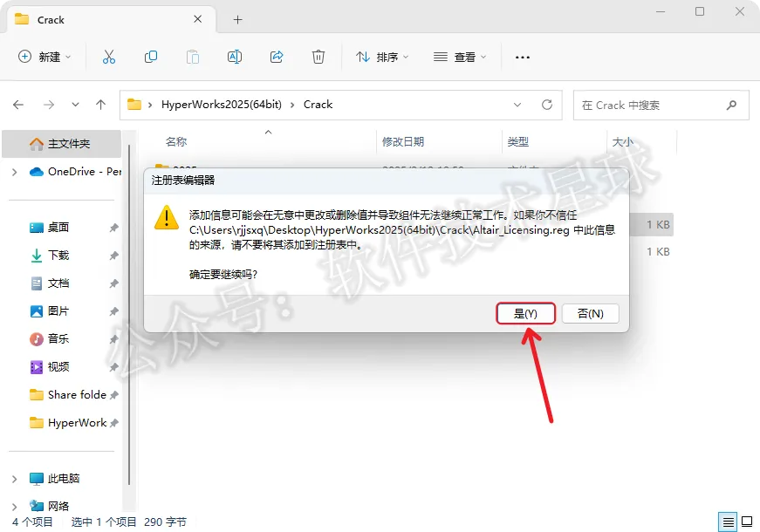Image resolution: width=760 pixels, height=532 pixels.
Task: Unpin 文档 using its pin icon
Action: click(x=114, y=283)
